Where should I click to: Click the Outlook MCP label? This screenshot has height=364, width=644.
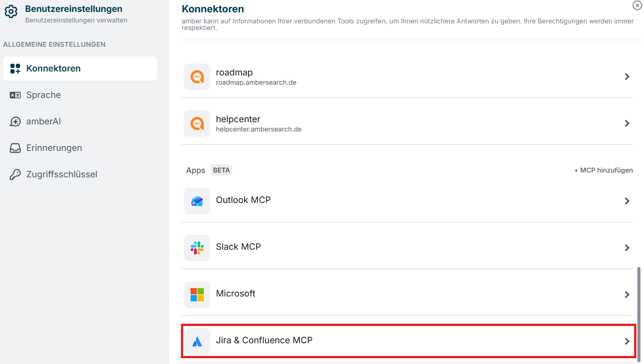(x=243, y=200)
